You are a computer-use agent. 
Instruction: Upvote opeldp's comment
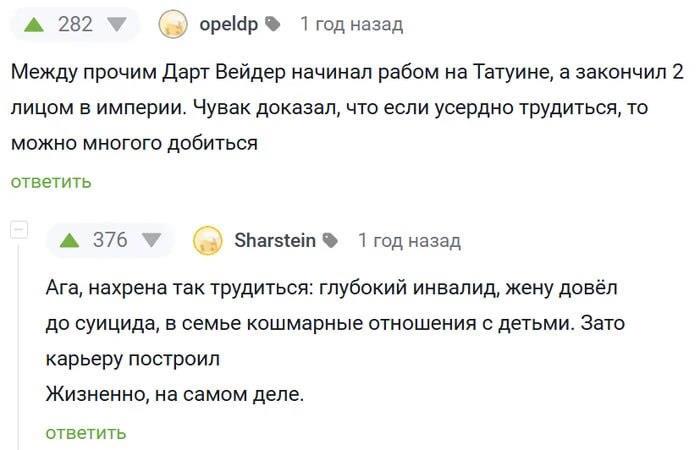coord(38,24)
